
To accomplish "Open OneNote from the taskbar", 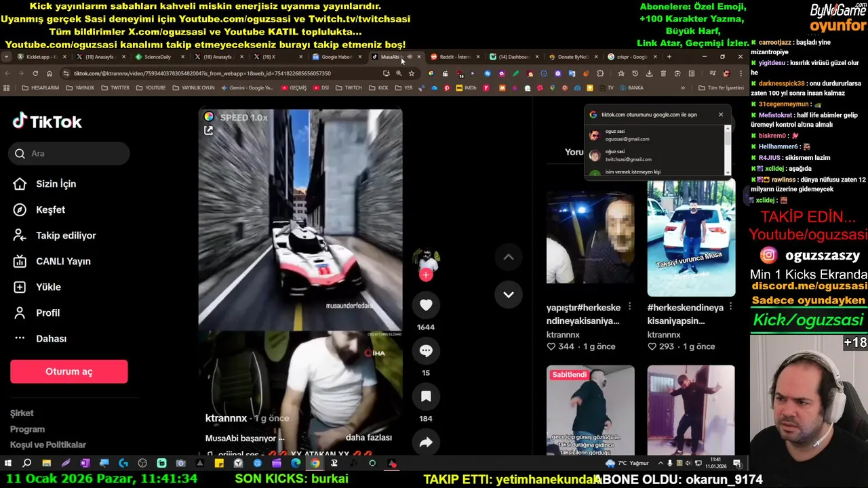I will [x=85, y=464].
